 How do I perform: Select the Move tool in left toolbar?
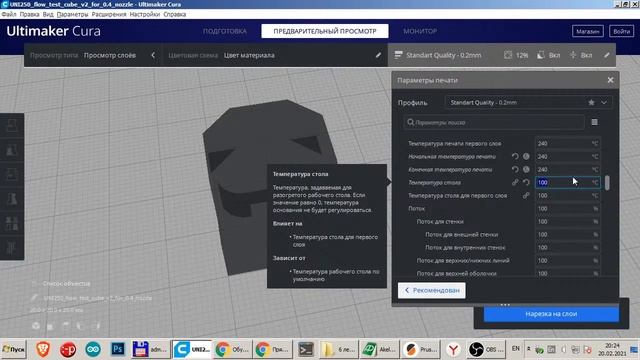click(12, 126)
